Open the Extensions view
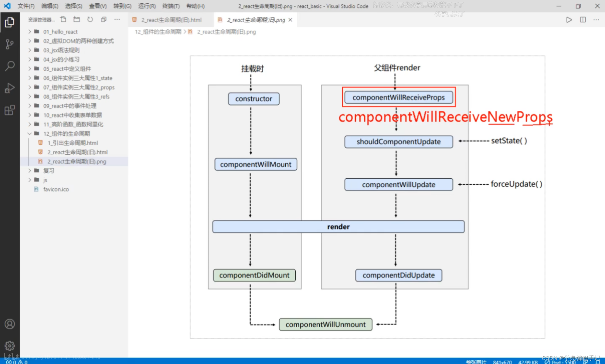 coord(10,110)
